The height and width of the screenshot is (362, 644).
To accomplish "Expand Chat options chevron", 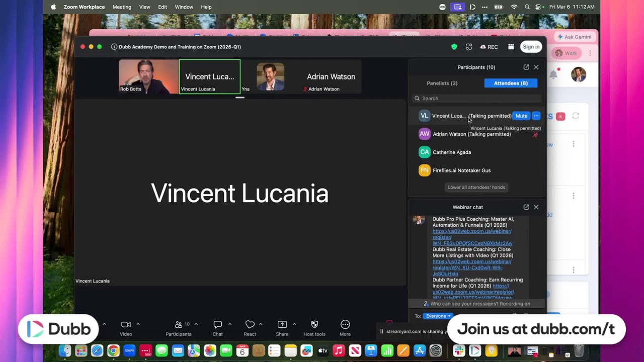I will point(230,324).
